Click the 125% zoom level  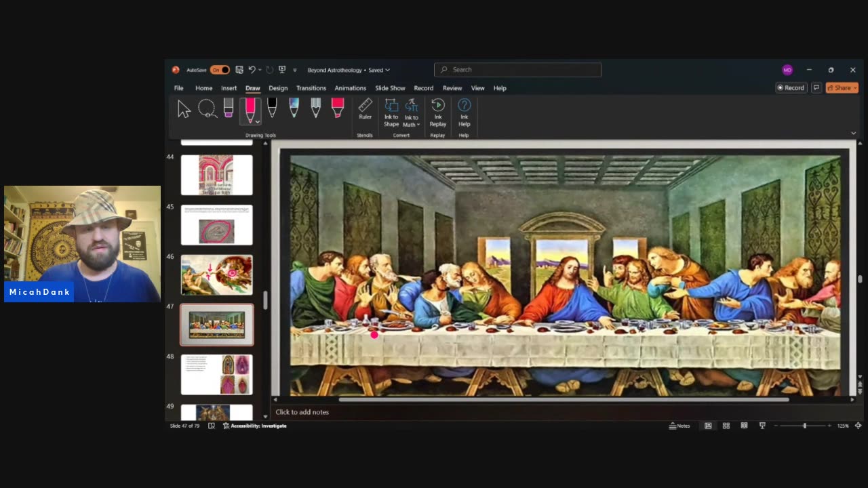click(843, 426)
